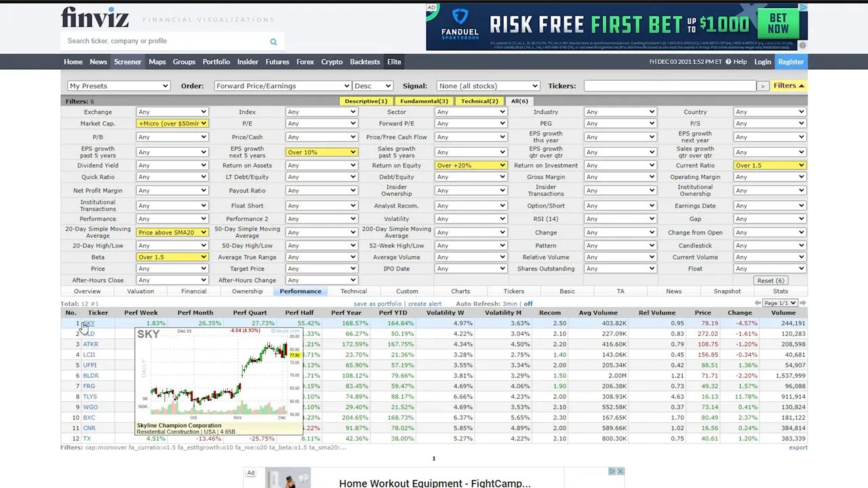Go to next results page with right arrow icon
The image size is (868, 488).
point(803,303)
